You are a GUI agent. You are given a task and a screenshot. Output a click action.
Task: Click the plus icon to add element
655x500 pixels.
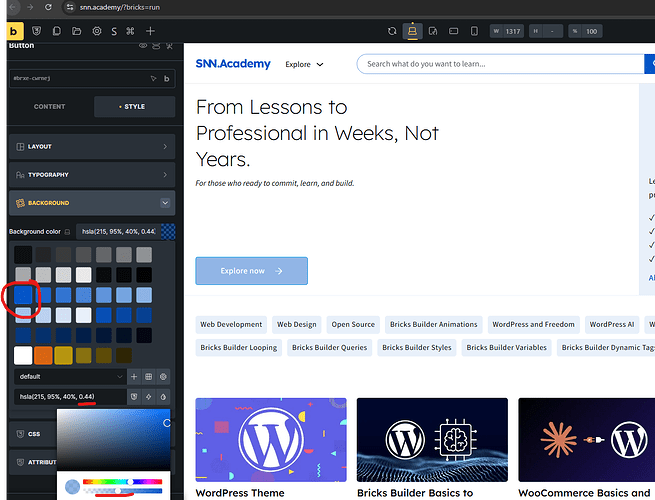[x=150, y=32]
